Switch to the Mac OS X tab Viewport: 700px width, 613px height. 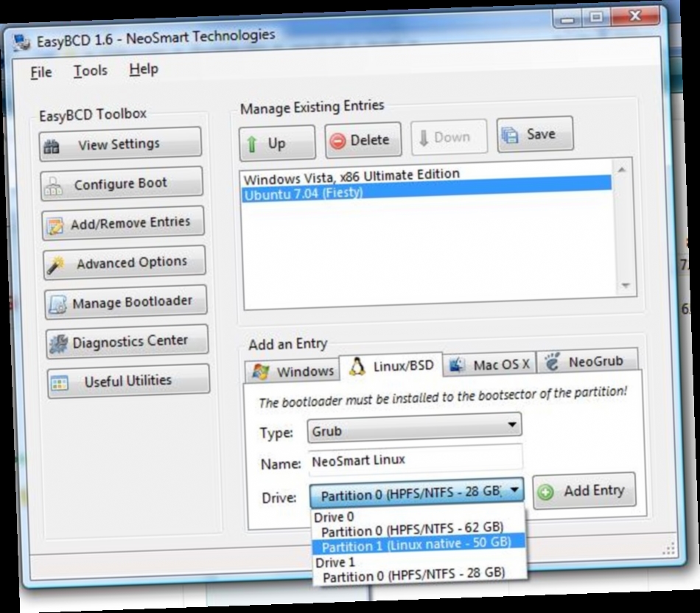tap(490, 365)
